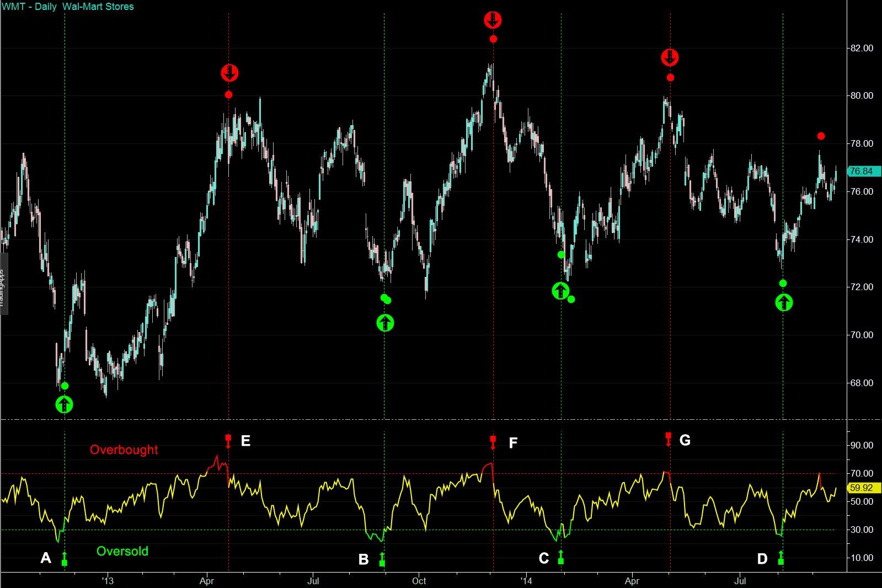882x588 pixels.
Task: Select the red 'Overbought' label
Action: tap(124, 450)
